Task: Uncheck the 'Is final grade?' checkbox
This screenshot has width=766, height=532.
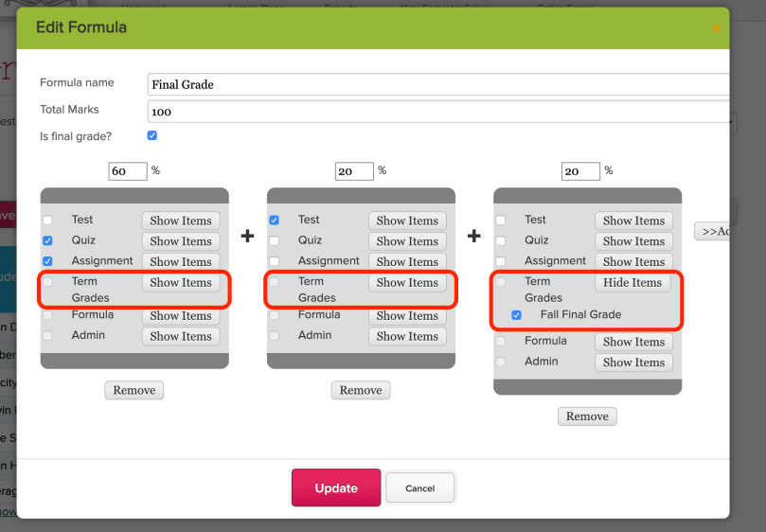Action: point(152,135)
